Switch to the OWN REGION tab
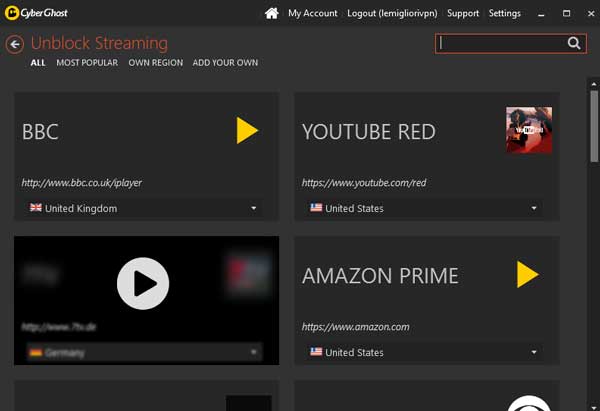Screen dimensions: 600x411 pos(155,63)
